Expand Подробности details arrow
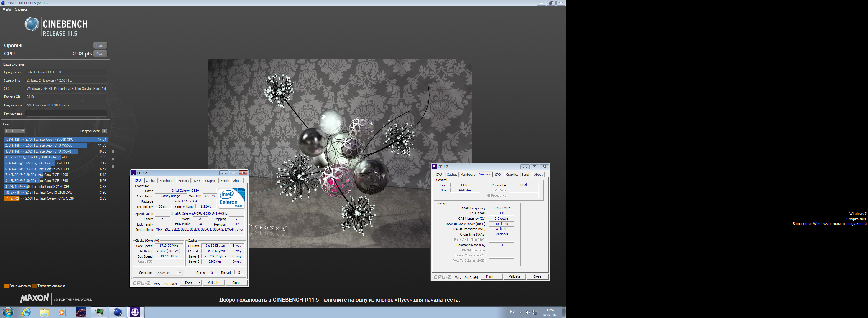 (104, 131)
